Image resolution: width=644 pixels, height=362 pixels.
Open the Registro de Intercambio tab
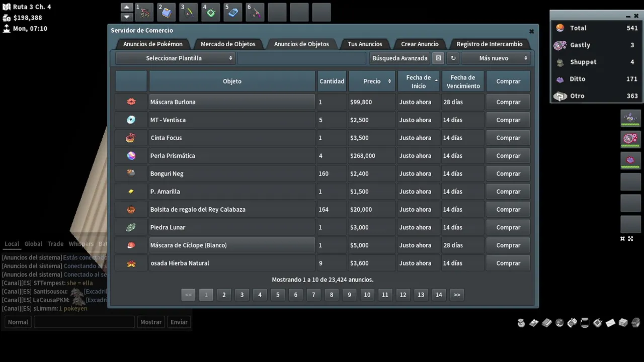(x=490, y=44)
